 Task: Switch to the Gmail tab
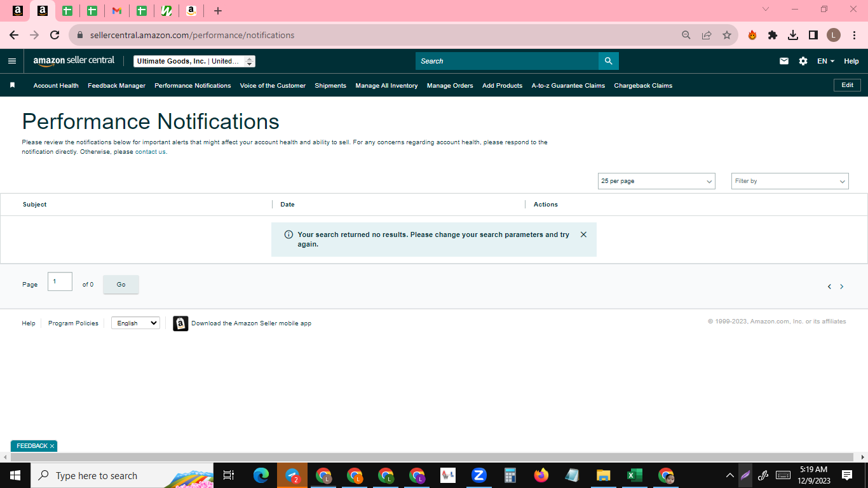click(116, 11)
